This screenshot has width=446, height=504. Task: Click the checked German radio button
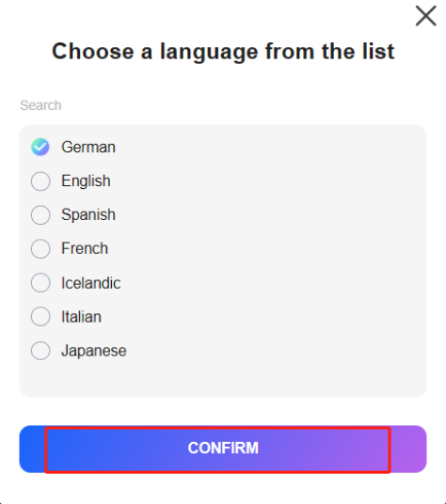pyautogui.click(x=40, y=147)
